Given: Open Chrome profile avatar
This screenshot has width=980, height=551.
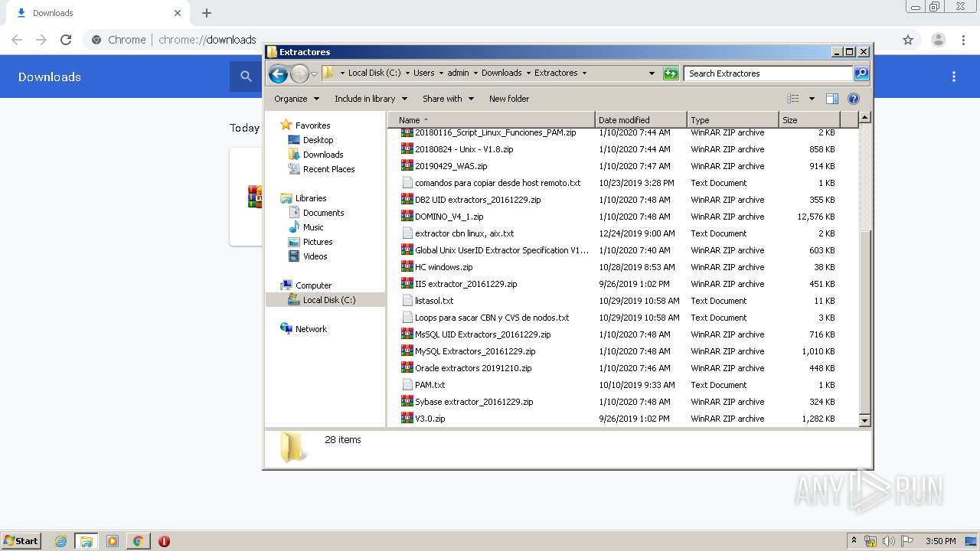Looking at the screenshot, I should (x=939, y=40).
